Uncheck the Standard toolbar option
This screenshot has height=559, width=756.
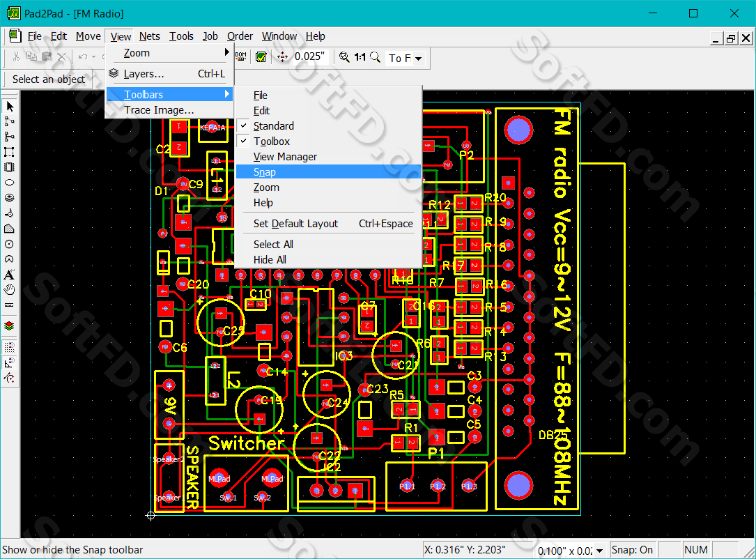tap(328, 126)
